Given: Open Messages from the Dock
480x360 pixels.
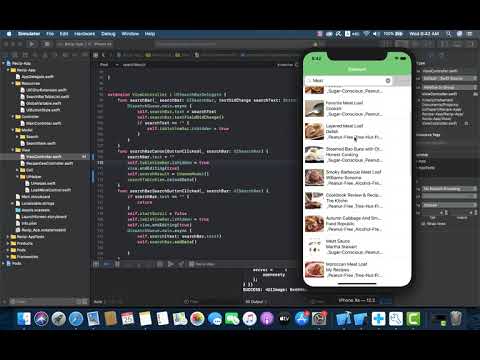Looking at the screenshot, I should click(x=215, y=319).
